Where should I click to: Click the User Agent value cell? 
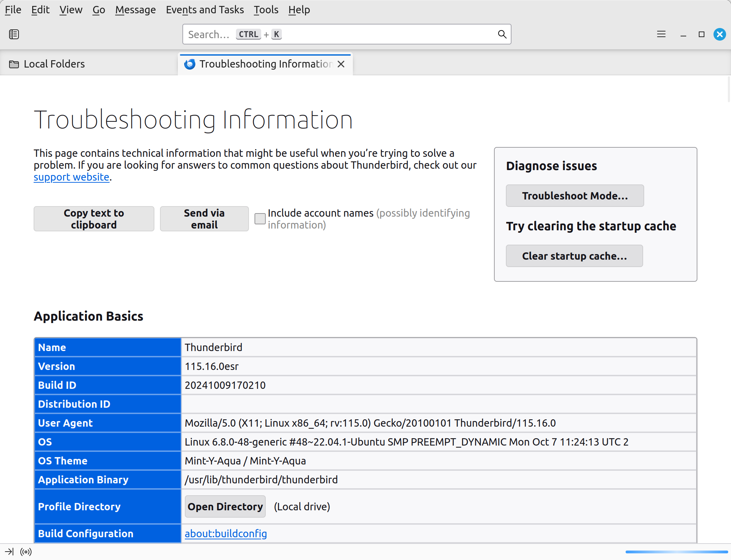(x=439, y=423)
